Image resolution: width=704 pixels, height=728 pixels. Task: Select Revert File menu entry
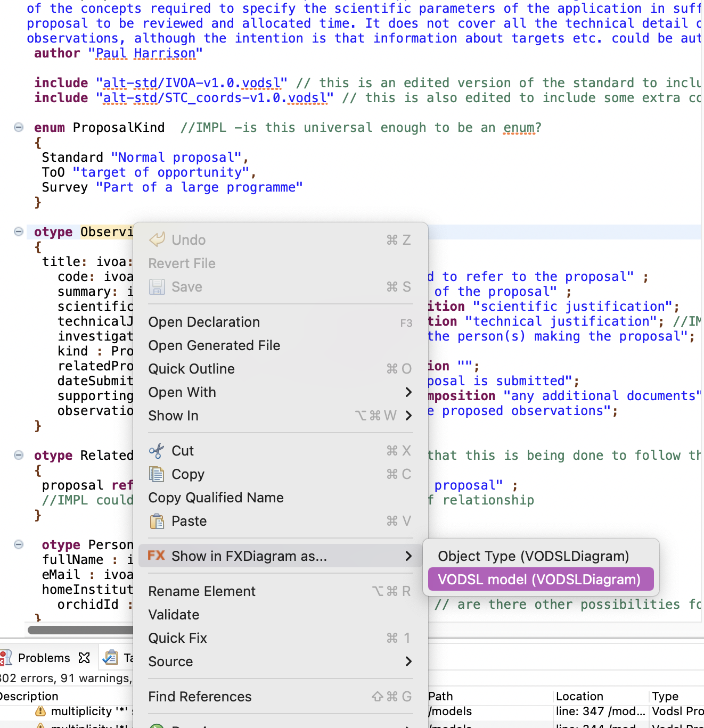(x=281, y=263)
